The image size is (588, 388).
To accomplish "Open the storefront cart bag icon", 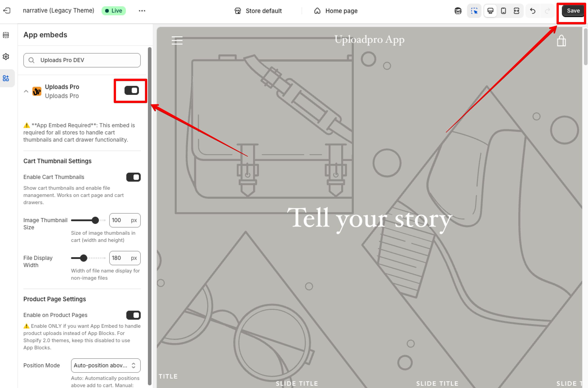I will [561, 41].
